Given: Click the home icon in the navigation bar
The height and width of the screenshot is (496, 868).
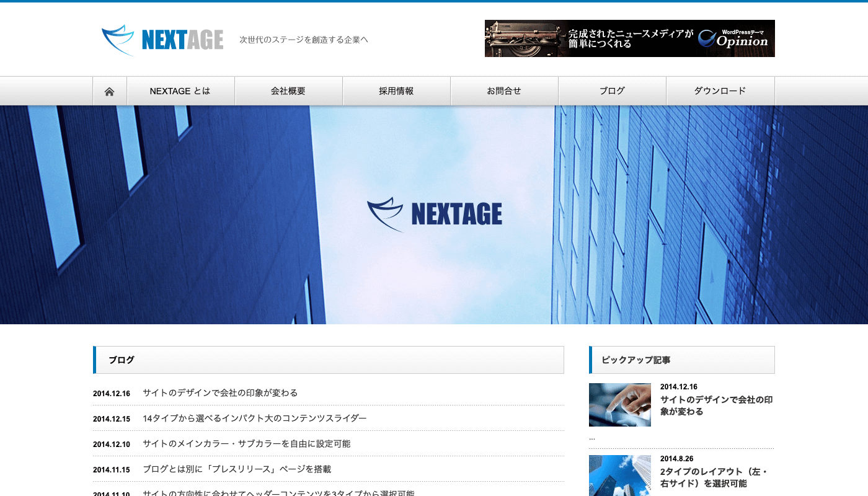Looking at the screenshot, I should pyautogui.click(x=110, y=91).
